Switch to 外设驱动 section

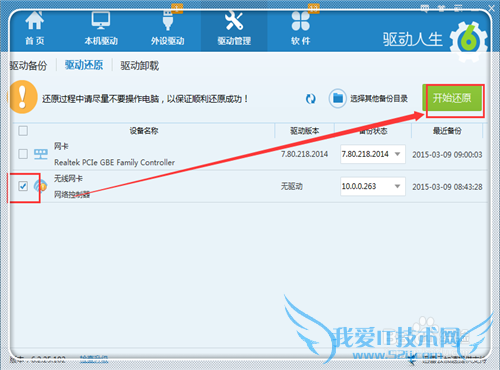(x=167, y=29)
